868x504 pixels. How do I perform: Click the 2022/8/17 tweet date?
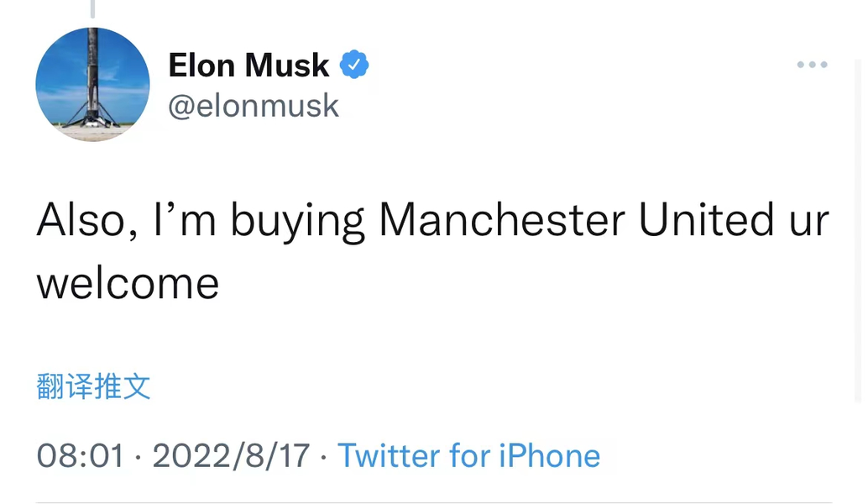(x=231, y=455)
